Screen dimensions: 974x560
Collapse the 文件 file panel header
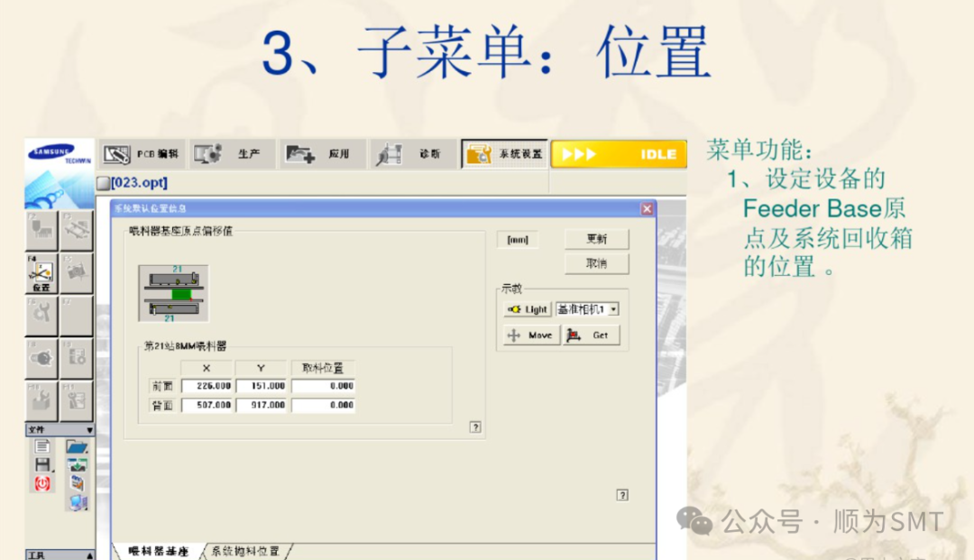(x=60, y=429)
